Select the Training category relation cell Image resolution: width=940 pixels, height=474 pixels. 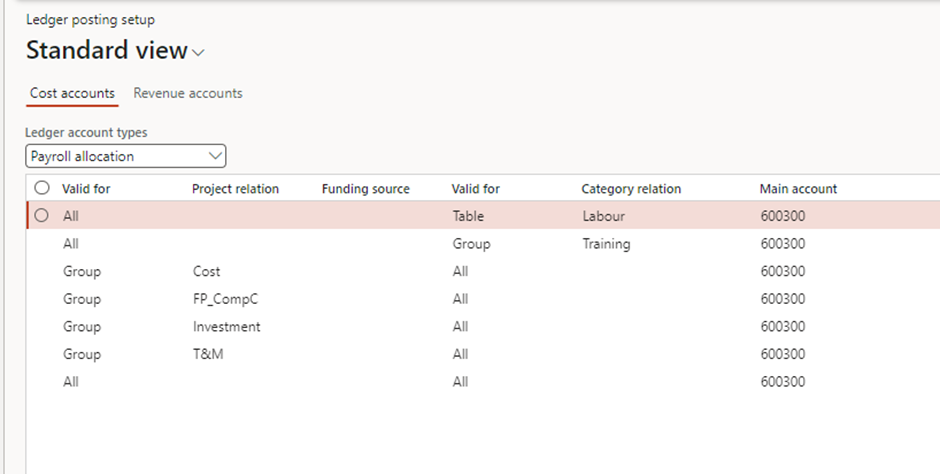tap(606, 244)
